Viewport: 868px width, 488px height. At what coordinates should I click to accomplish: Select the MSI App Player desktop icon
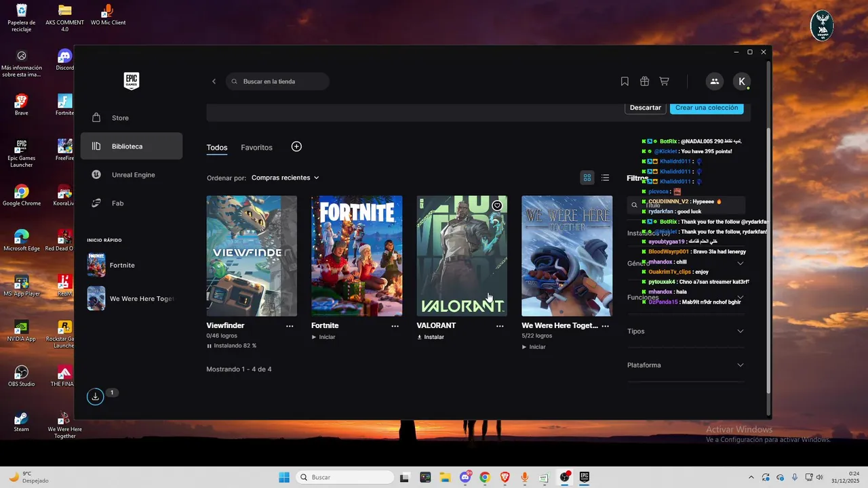(22, 285)
